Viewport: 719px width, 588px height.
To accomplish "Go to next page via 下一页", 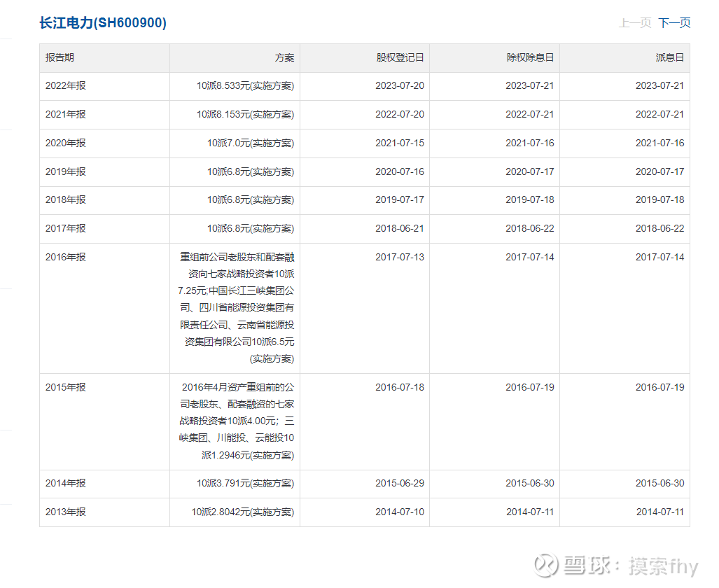I will pyautogui.click(x=674, y=23).
